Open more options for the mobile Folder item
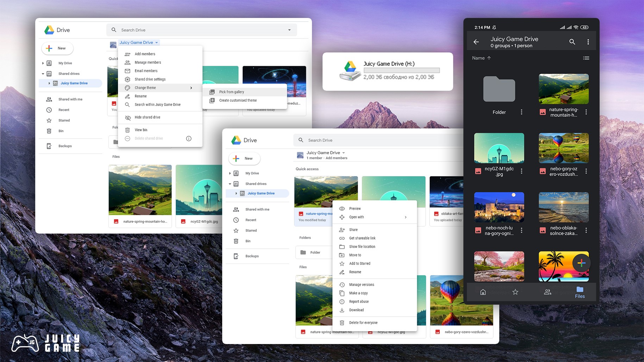Viewport: 644px width, 362px height. tap(521, 112)
